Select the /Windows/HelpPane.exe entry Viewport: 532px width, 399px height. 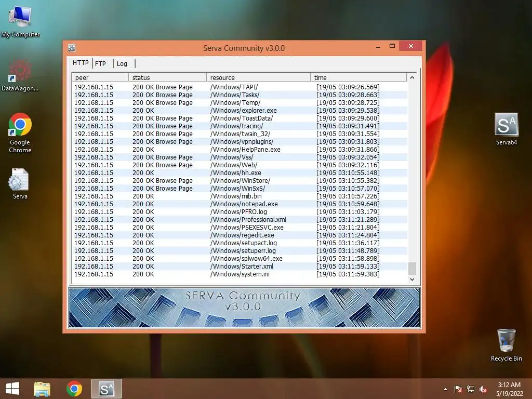coord(240,150)
